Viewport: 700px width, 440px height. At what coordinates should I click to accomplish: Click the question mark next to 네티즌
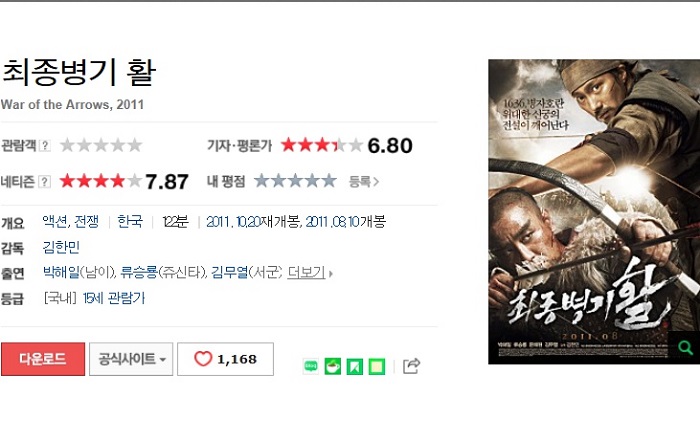[x=45, y=182]
